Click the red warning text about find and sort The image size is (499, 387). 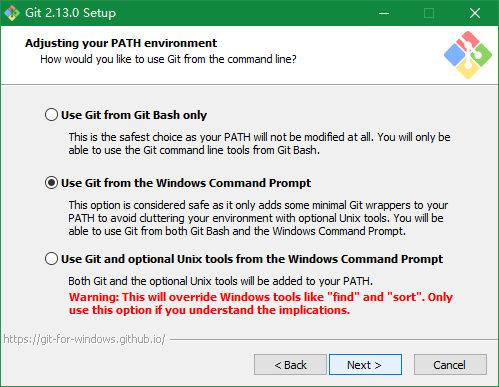261,303
